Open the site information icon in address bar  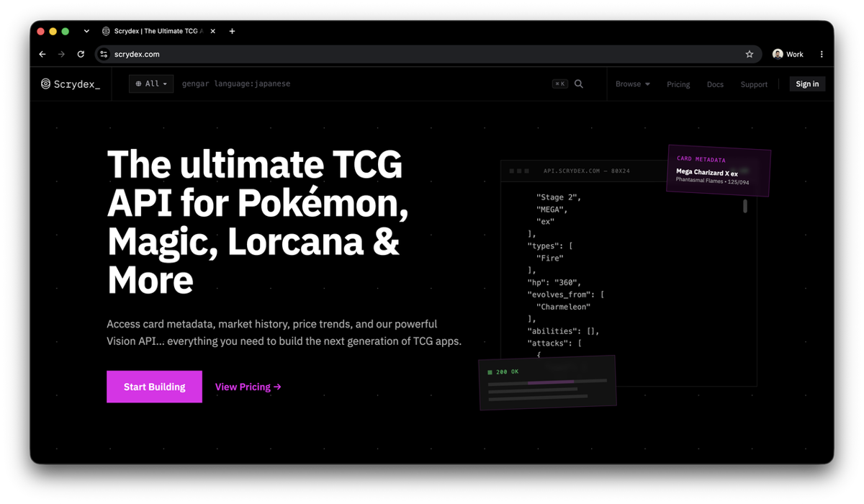click(104, 54)
